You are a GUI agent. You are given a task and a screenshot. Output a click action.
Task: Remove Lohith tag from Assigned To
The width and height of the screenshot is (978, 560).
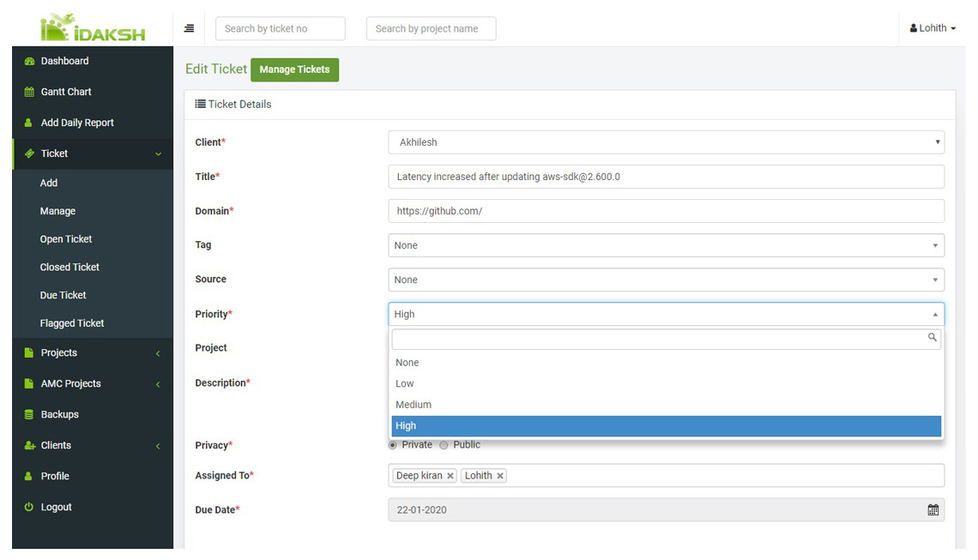(x=499, y=476)
